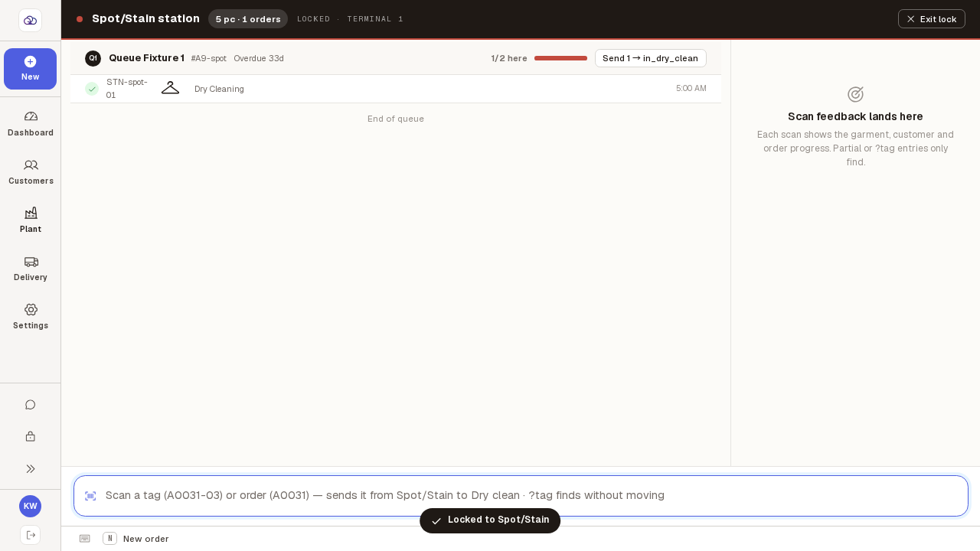Select the STN-spot-01 Dry Cleaning row

[396, 89]
